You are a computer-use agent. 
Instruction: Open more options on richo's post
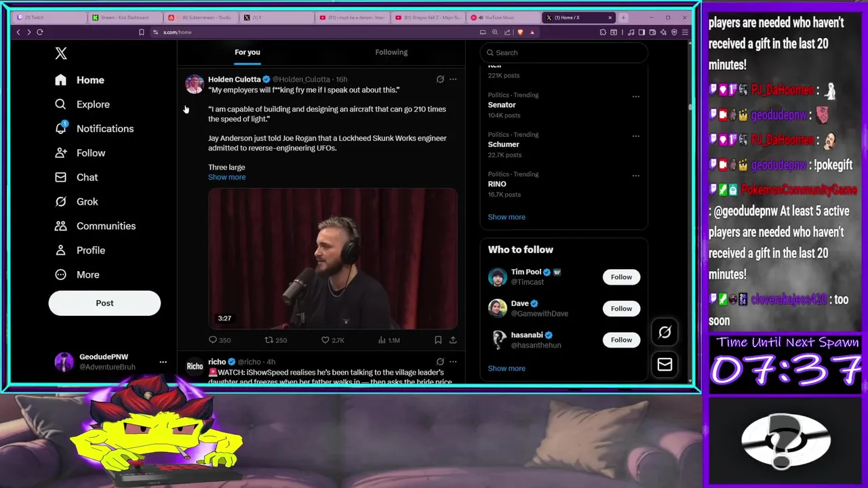[x=453, y=362]
